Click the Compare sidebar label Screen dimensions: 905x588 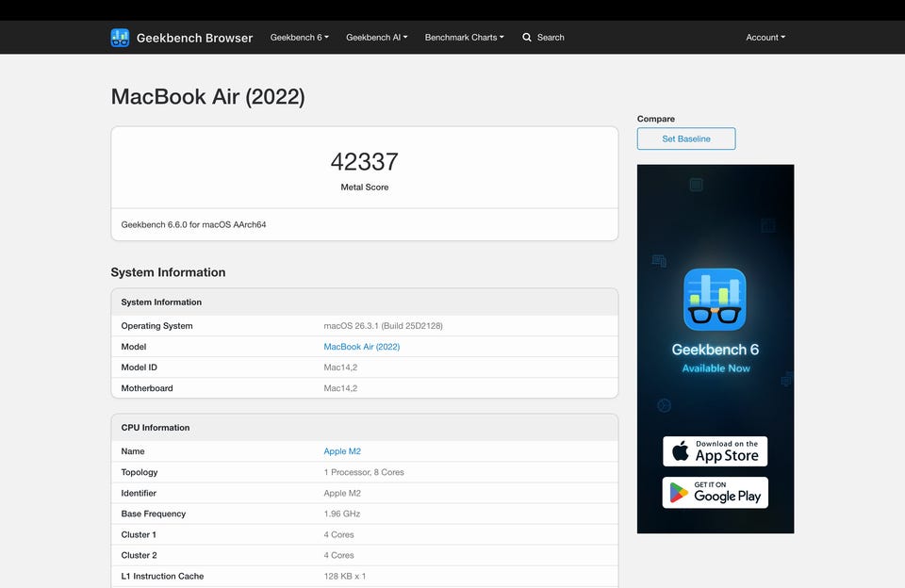pyautogui.click(x=656, y=119)
